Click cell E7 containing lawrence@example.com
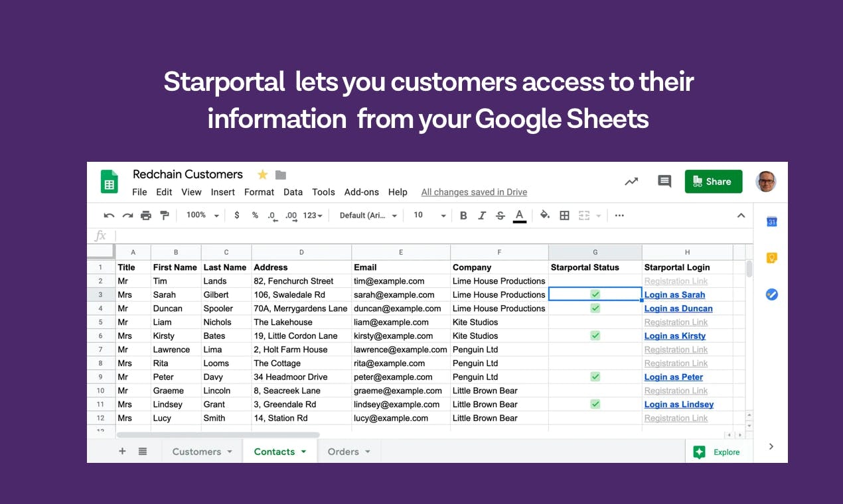The height and width of the screenshot is (504, 843). (x=400, y=349)
